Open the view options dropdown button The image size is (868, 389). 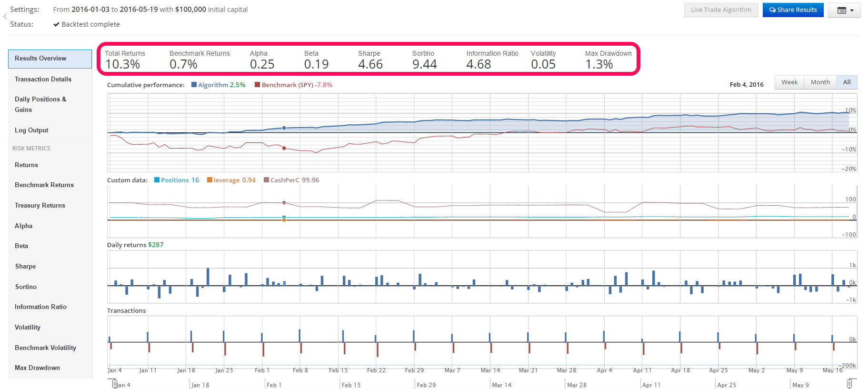pos(844,10)
